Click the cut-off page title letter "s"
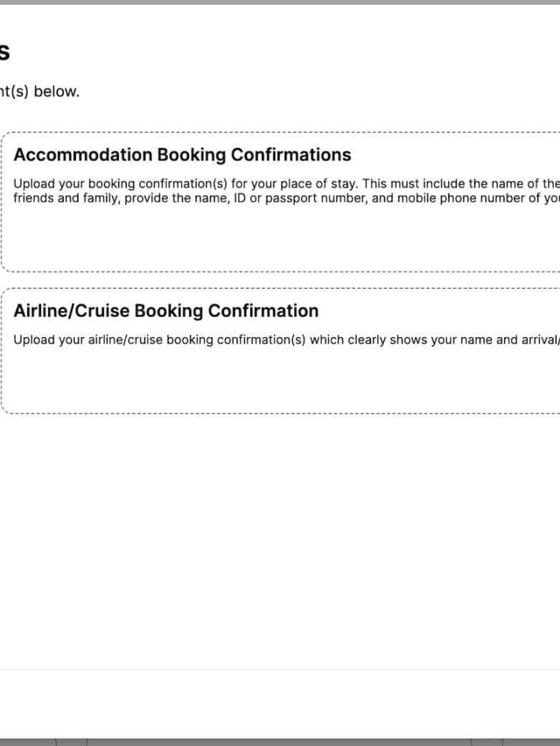This screenshot has height=746, width=560. click(4, 53)
